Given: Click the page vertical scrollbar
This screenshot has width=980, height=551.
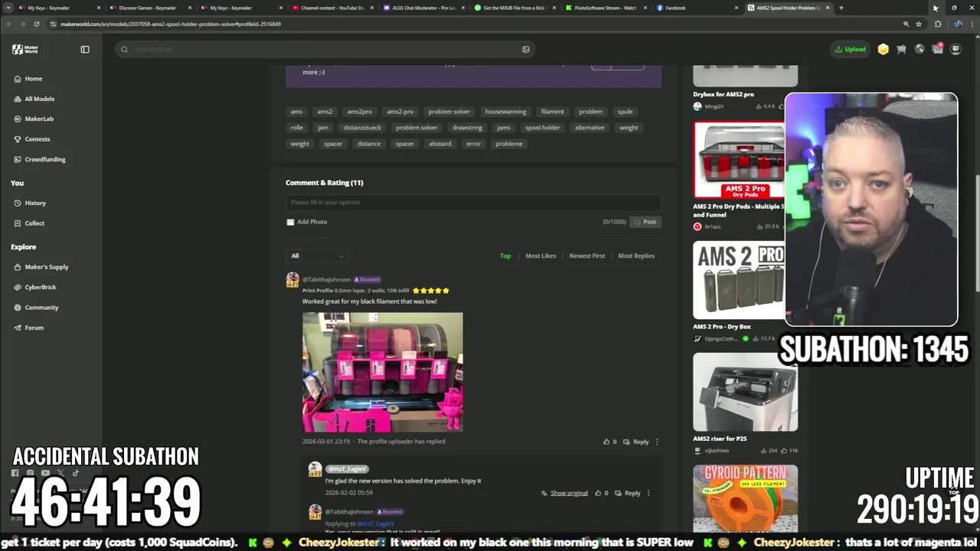Looking at the screenshot, I should pyautogui.click(x=976, y=233).
